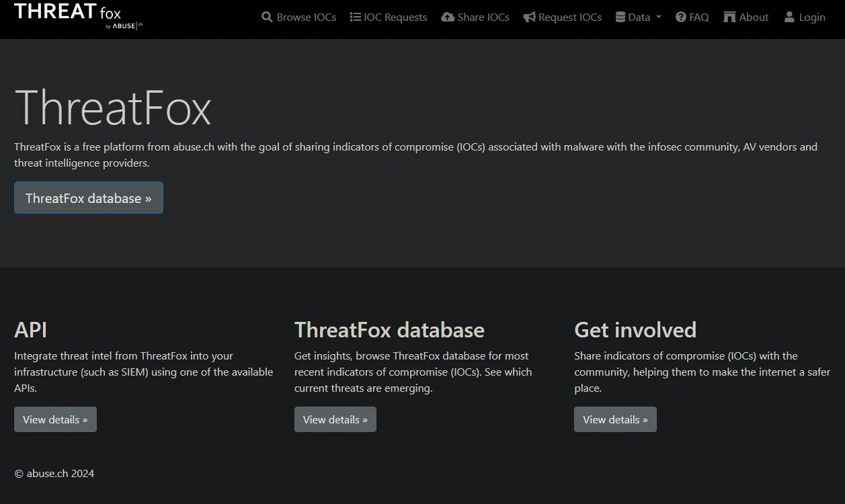Click the archway icon beside About
The image size is (845, 504).
click(729, 17)
